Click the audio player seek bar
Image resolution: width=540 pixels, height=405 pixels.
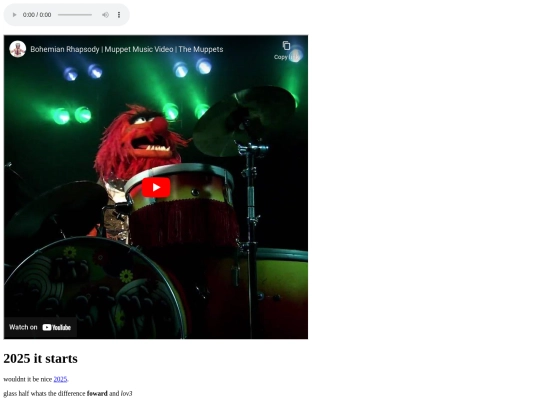pyautogui.click(x=75, y=15)
